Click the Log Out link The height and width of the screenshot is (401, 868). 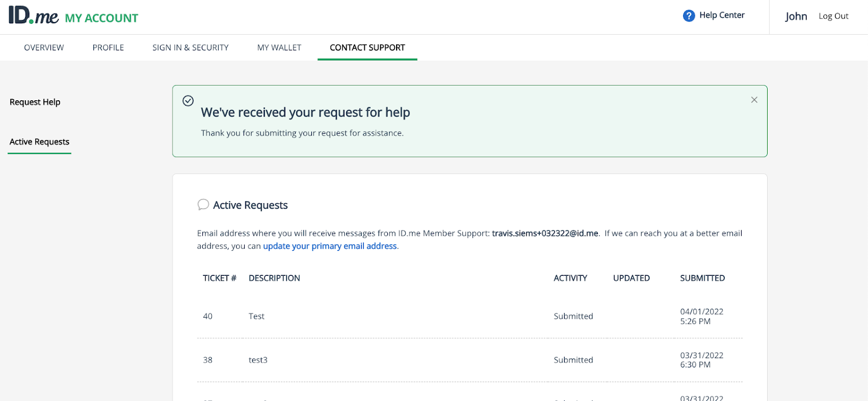833,16
